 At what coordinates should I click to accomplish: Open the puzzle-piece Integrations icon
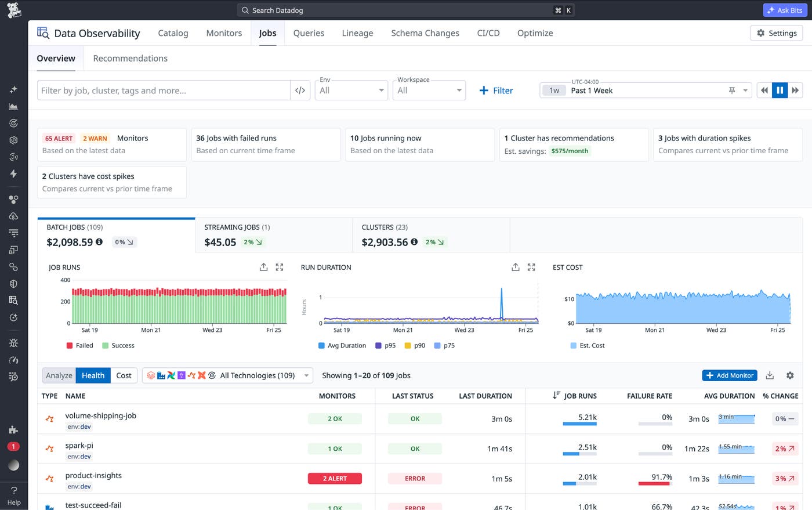[13, 429]
